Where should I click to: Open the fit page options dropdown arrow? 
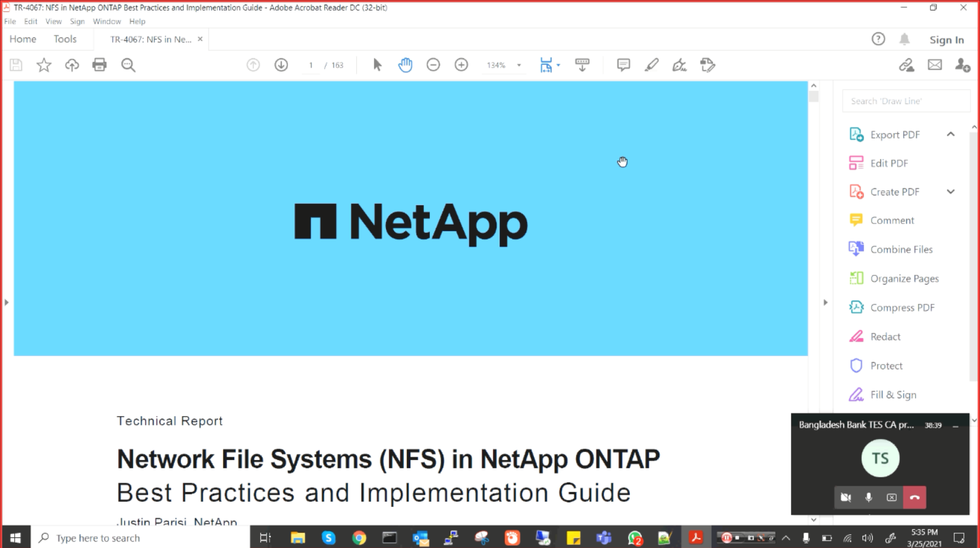[x=558, y=65]
